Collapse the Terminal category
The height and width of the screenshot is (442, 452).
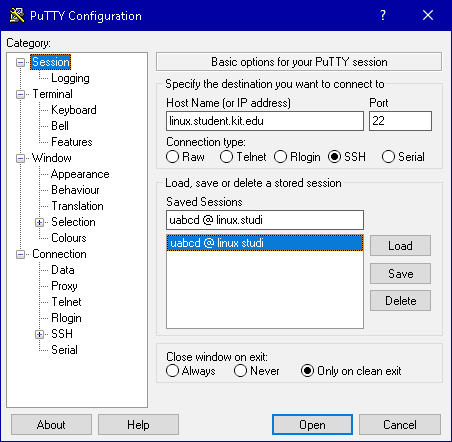click(20, 94)
